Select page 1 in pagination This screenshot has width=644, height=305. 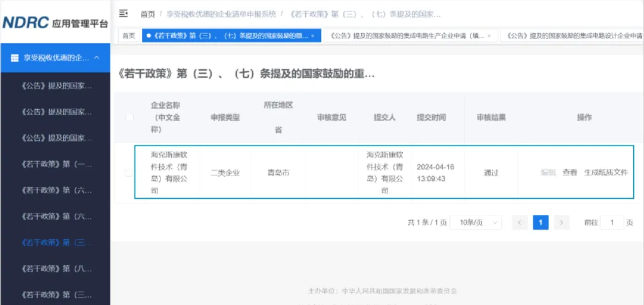click(540, 223)
